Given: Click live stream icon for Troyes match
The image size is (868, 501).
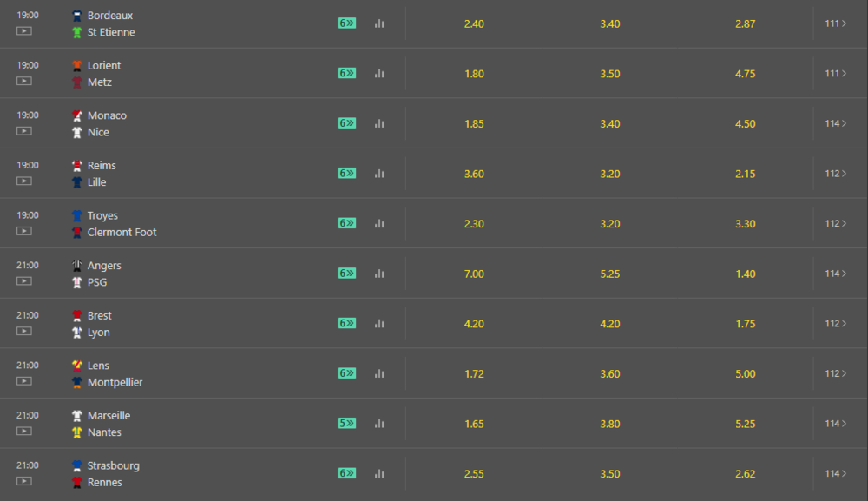Looking at the screenshot, I should pos(23,231).
